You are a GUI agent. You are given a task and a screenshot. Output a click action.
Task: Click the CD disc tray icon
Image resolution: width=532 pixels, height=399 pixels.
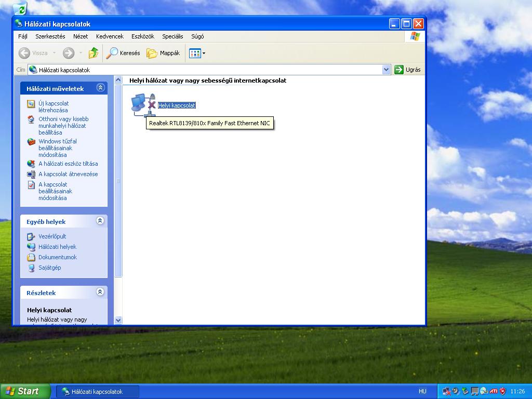pos(484,391)
